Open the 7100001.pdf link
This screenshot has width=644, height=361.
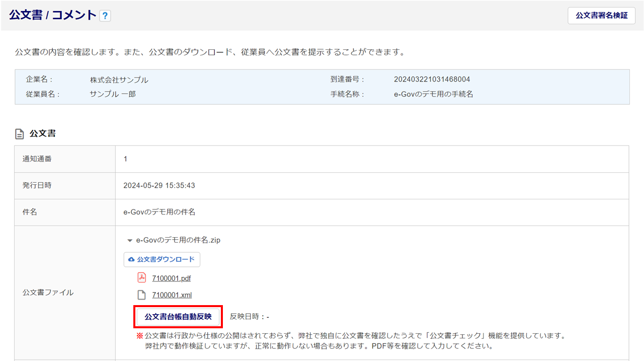point(171,278)
